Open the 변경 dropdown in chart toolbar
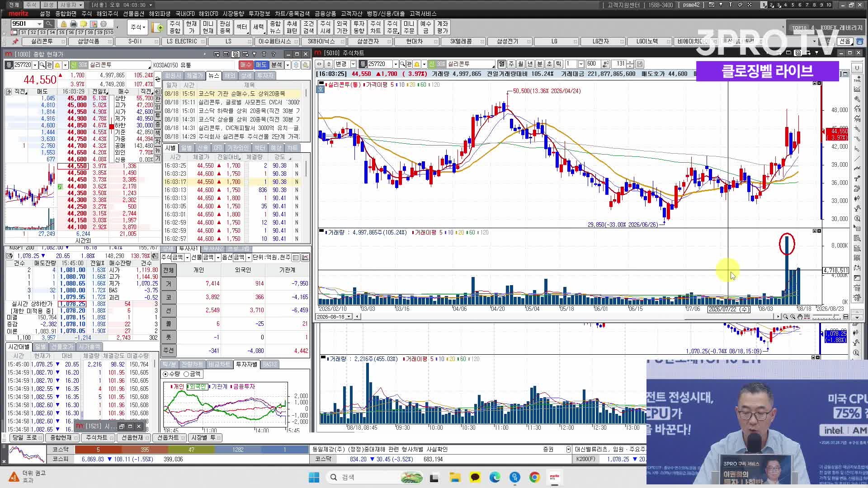 (353, 64)
